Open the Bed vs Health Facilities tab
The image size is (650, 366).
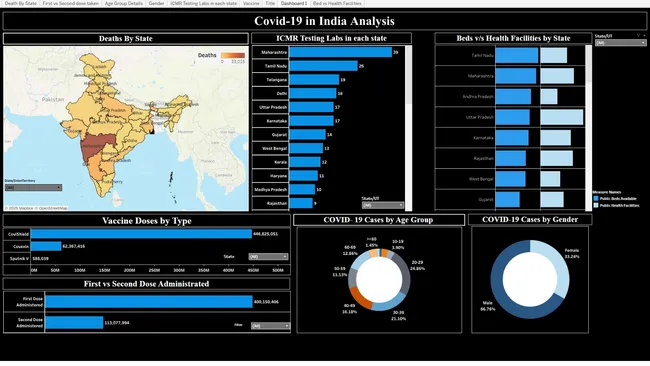(x=337, y=3)
